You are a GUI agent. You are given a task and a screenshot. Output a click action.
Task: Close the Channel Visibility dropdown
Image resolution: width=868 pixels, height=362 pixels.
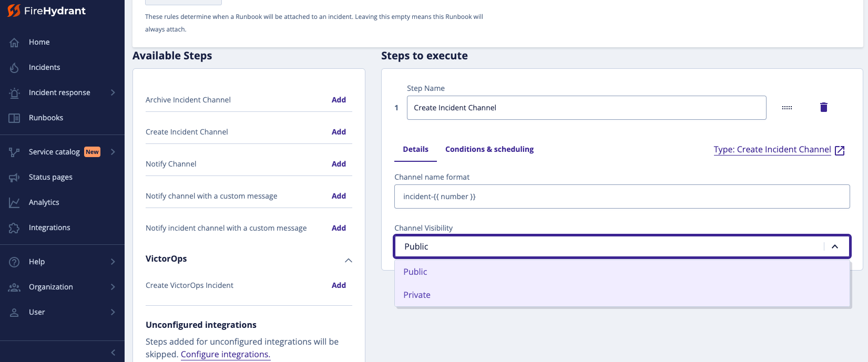pyautogui.click(x=834, y=246)
